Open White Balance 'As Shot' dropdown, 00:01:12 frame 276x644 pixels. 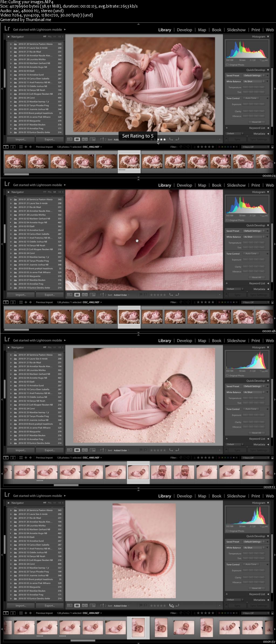254,392
